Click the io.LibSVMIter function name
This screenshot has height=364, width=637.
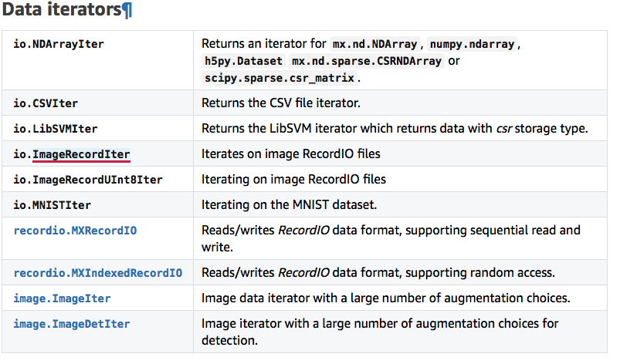coord(55,128)
